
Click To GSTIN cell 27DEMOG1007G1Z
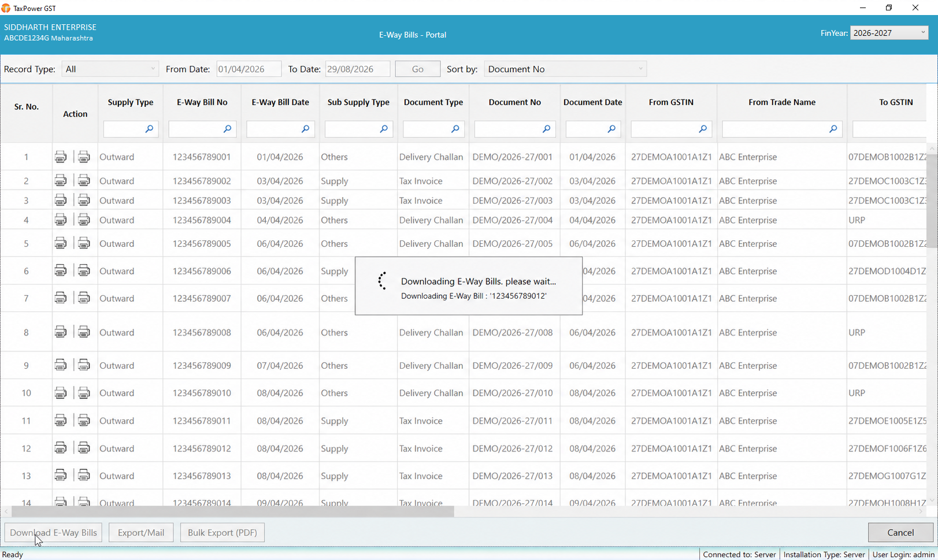click(x=888, y=476)
